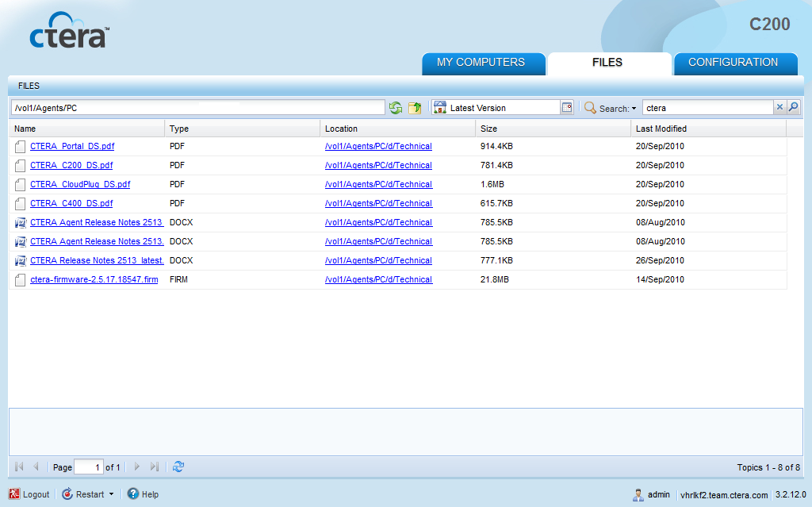Click Topics 1 - 8 of 8 text
The image size is (812, 507).
(768, 467)
